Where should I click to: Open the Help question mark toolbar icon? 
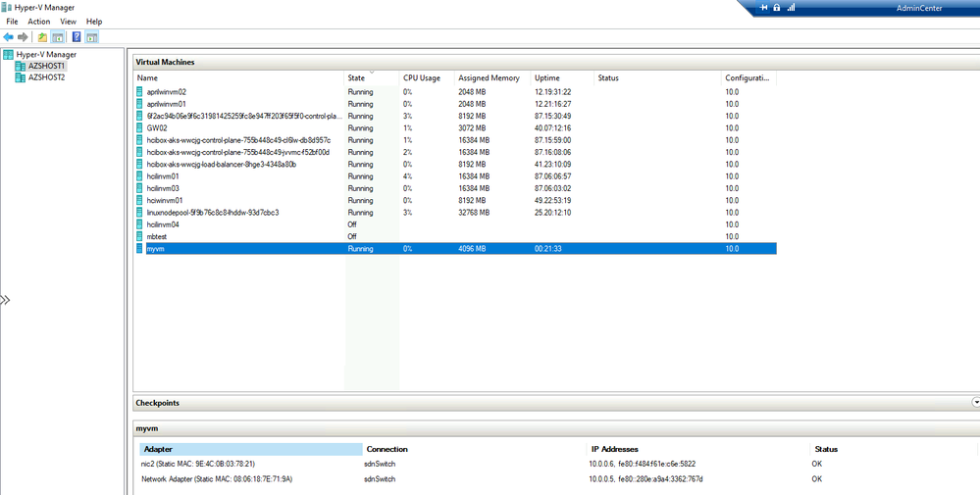click(x=77, y=37)
